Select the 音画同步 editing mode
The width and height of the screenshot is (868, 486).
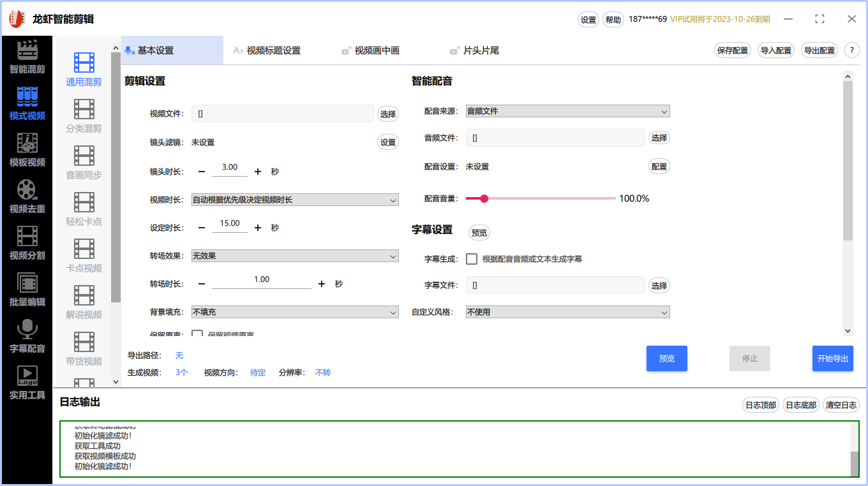(84, 161)
